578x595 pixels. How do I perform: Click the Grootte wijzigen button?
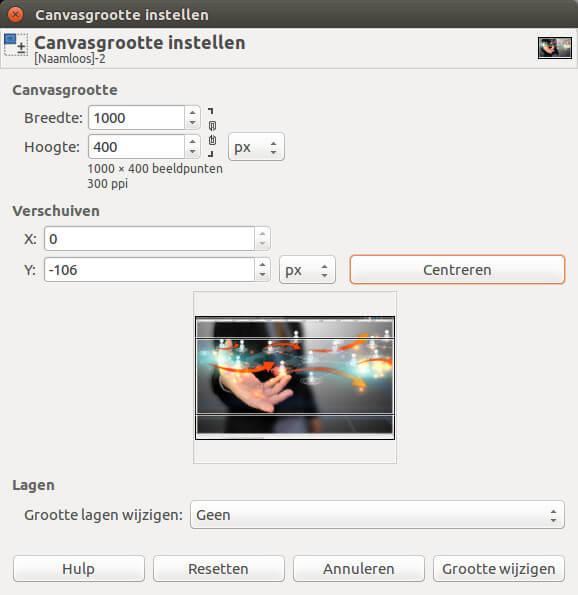pyautogui.click(x=499, y=569)
